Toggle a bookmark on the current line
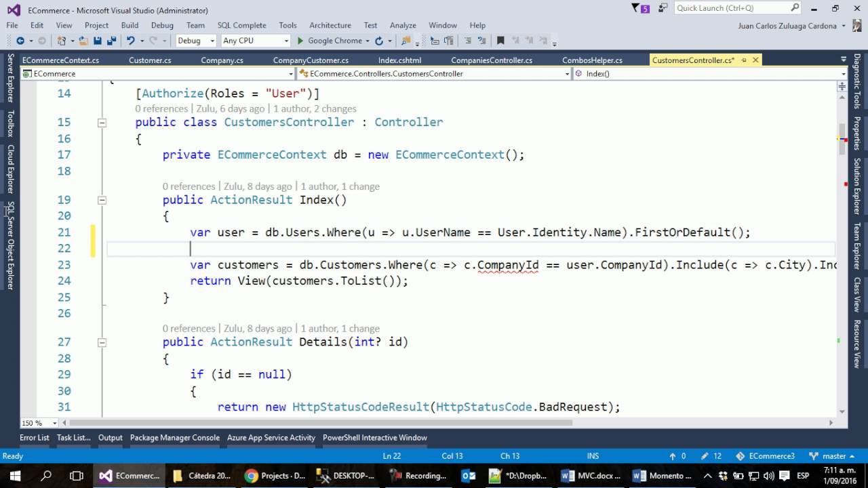 (500, 41)
